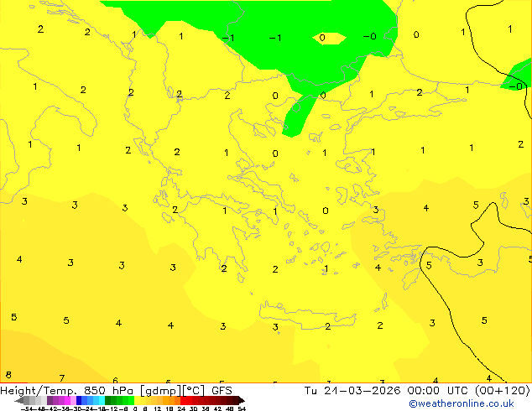Click the "[gdmp]" unit label
This screenshot has width=532, height=411.
[160, 391]
